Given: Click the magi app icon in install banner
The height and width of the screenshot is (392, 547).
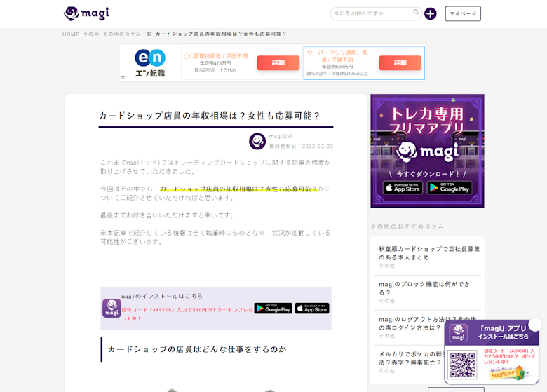Looking at the screenshot, I should 112,308.
